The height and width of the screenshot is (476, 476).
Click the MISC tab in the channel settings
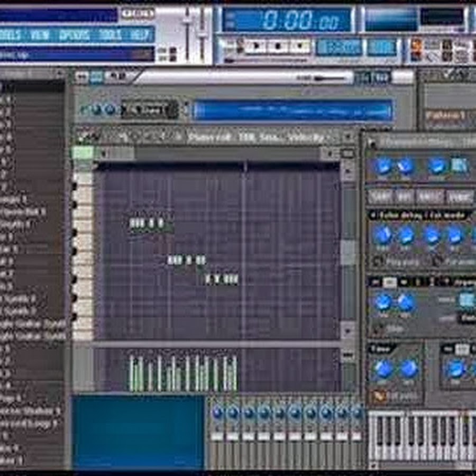tap(429, 197)
